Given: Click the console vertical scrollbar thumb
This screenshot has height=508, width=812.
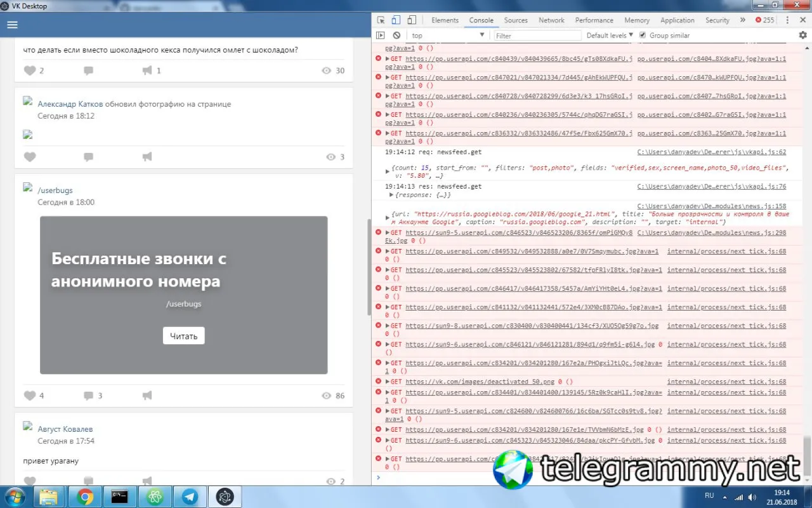Looking at the screenshot, I should click(x=807, y=455).
